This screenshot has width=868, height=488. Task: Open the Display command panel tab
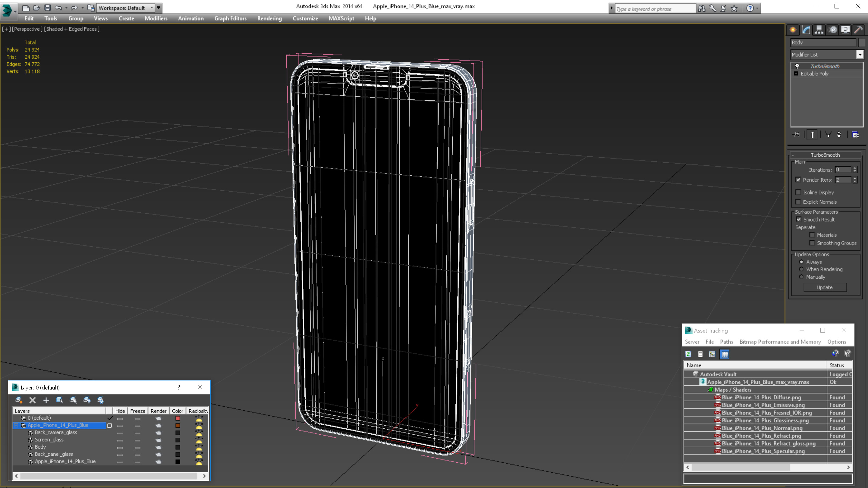[x=846, y=30]
